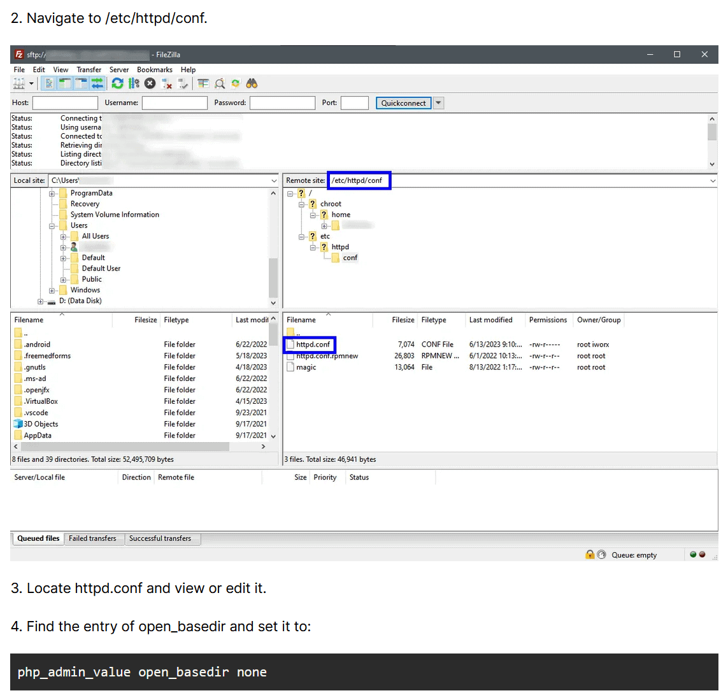The width and height of the screenshot is (728, 700).
Task: Open Quickconnect history dropdown arrow
Action: tap(438, 103)
